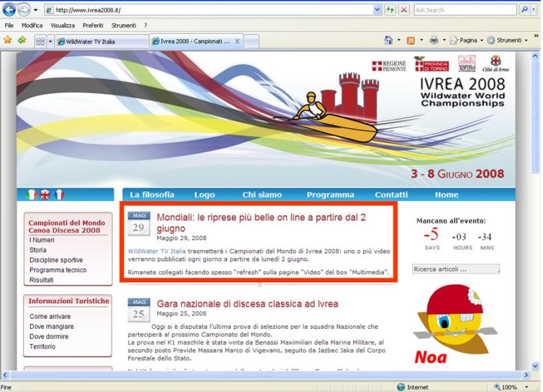Click the Provincia di Torino logo
The height and width of the screenshot is (392, 543).
431,64
